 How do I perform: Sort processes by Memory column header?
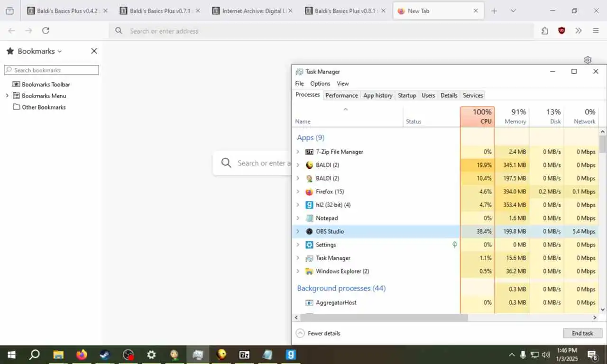point(512,117)
